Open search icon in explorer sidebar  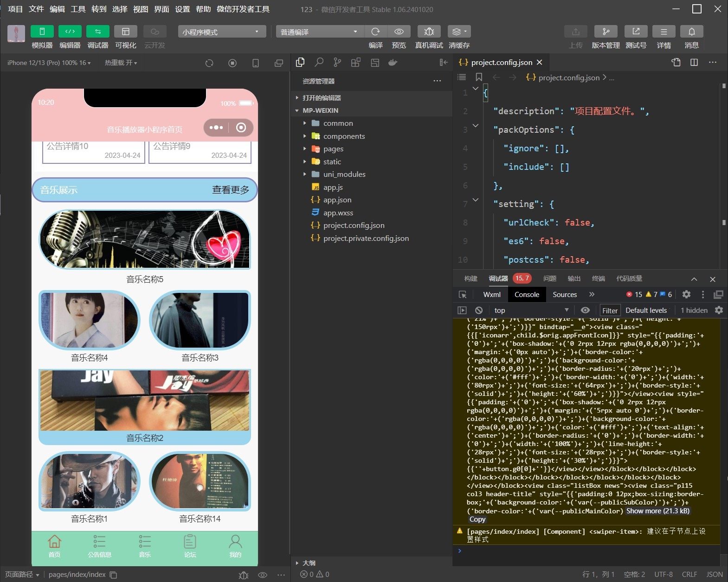[319, 63]
